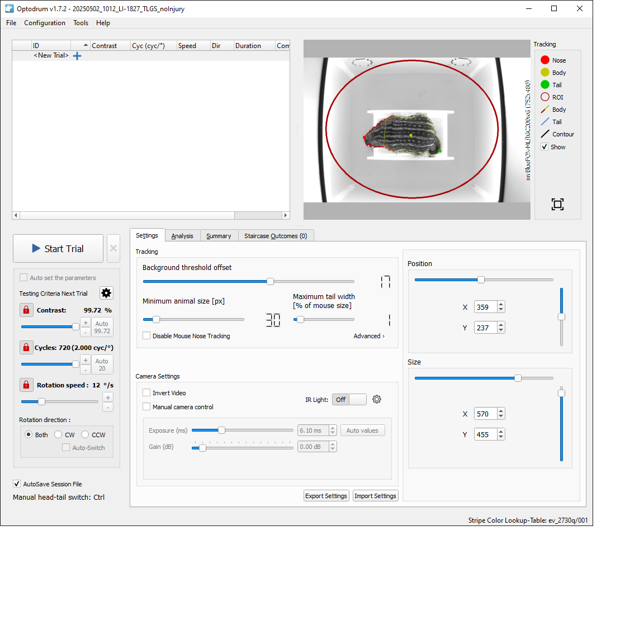This screenshot has height=644, width=644.
Task: Open the Configuration menu
Action: click(x=45, y=23)
